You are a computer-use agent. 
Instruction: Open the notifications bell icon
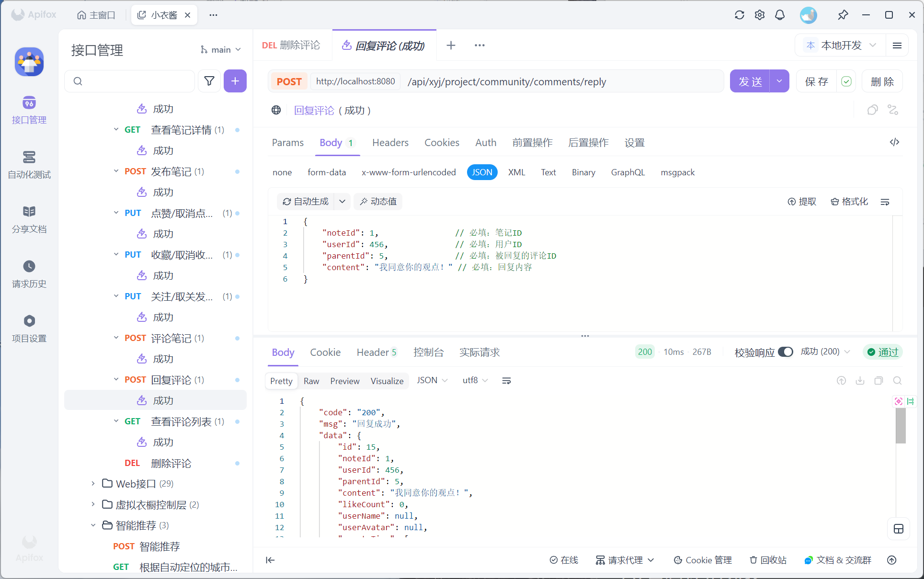[780, 15]
